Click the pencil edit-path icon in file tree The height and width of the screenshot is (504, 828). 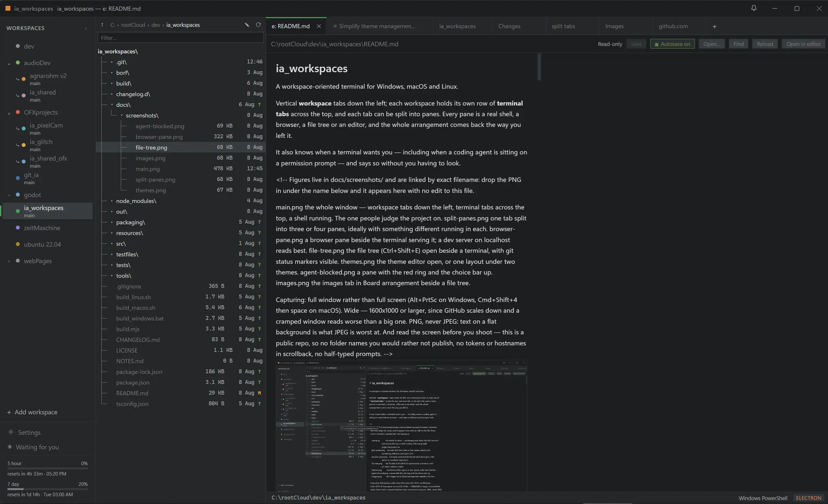(247, 25)
